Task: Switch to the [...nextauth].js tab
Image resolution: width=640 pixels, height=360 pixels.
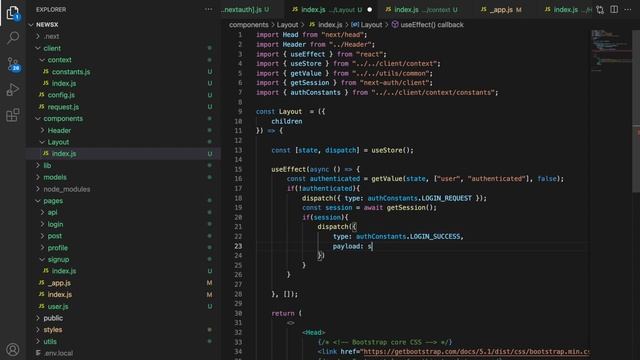Action: 252,9
